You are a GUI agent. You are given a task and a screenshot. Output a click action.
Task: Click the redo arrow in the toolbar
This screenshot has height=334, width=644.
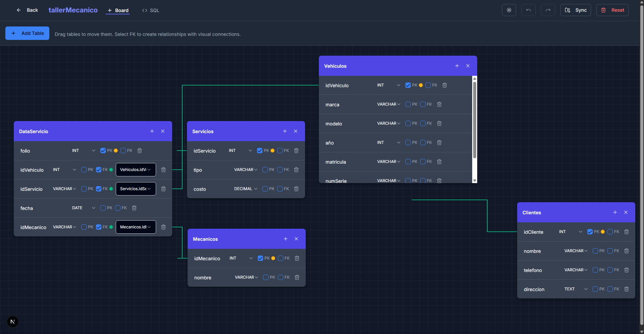548,10
